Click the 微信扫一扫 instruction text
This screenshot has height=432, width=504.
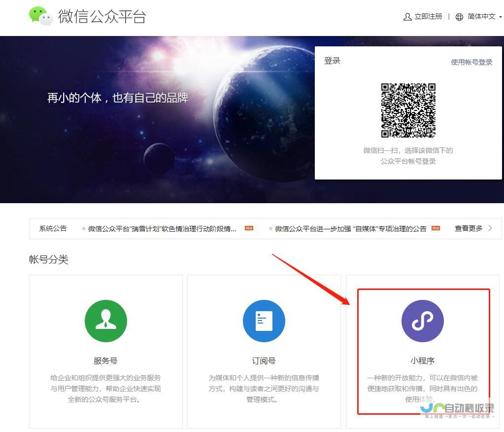tap(408, 156)
